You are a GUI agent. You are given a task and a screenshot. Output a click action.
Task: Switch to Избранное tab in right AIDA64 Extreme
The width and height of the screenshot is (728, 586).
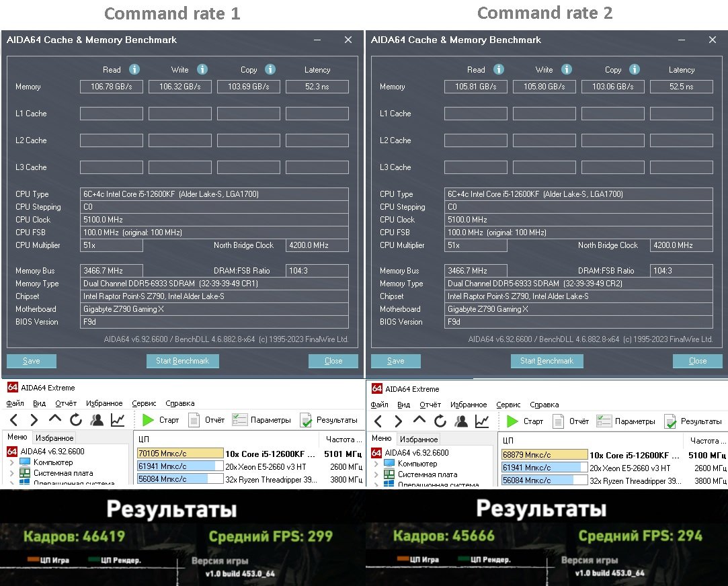pyautogui.click(x=419, y=439)
